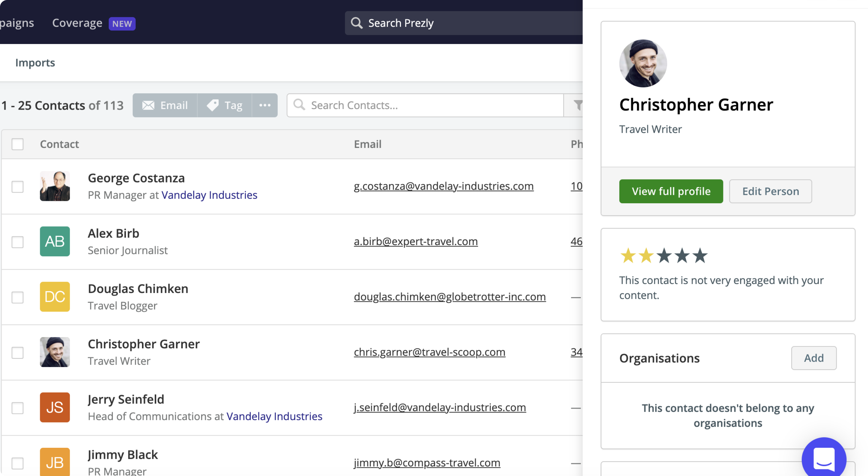This screenshot has width=868, height=476.
Task: Select Christopher Garner's checkbox
Action: click(18, 353)
